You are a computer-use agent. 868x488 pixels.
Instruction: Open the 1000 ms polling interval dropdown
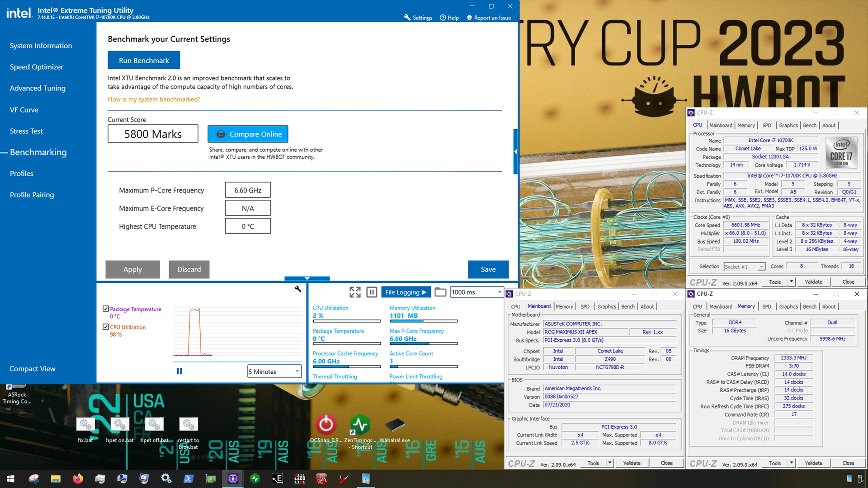477,292
